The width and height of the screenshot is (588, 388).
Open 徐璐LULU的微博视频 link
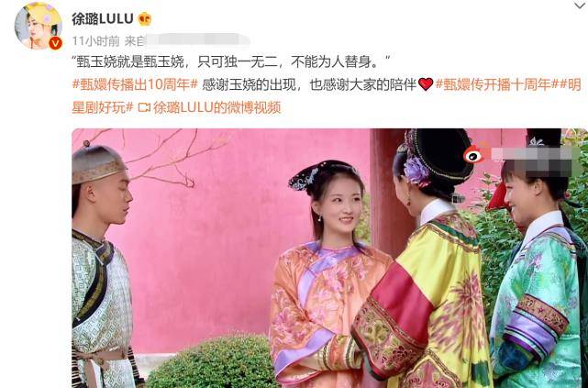coord(217,108)
